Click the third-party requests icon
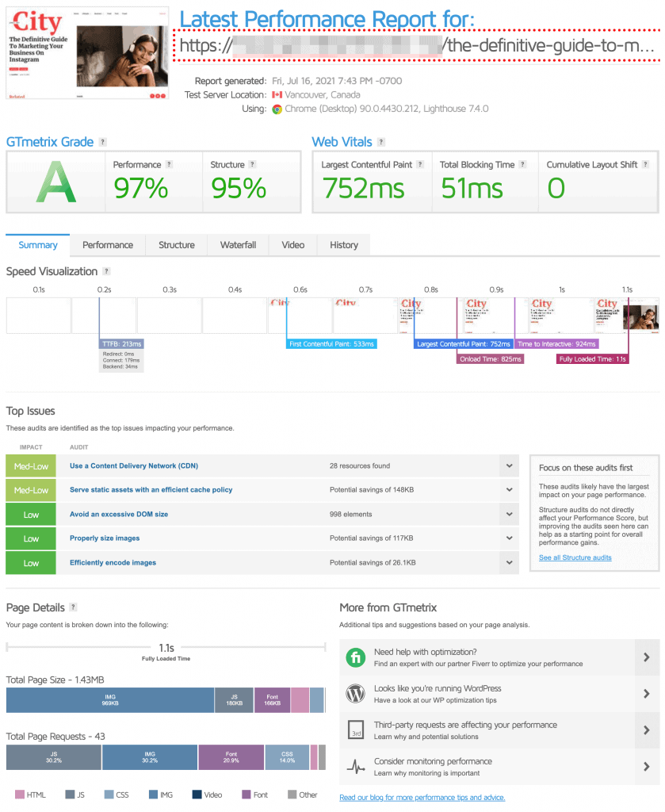 point(356,730)
